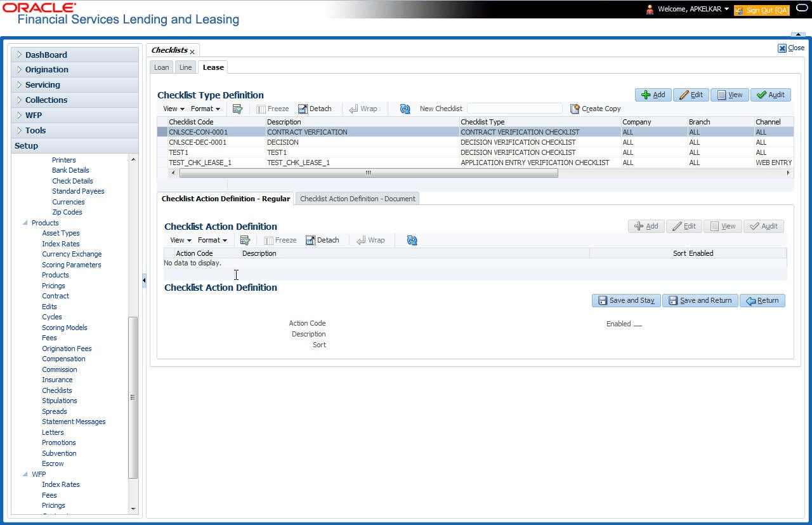The width and height of the screenshot is (812, 525).
Task: Open Asset Types in the Setup tree
Action: [61, 233]
